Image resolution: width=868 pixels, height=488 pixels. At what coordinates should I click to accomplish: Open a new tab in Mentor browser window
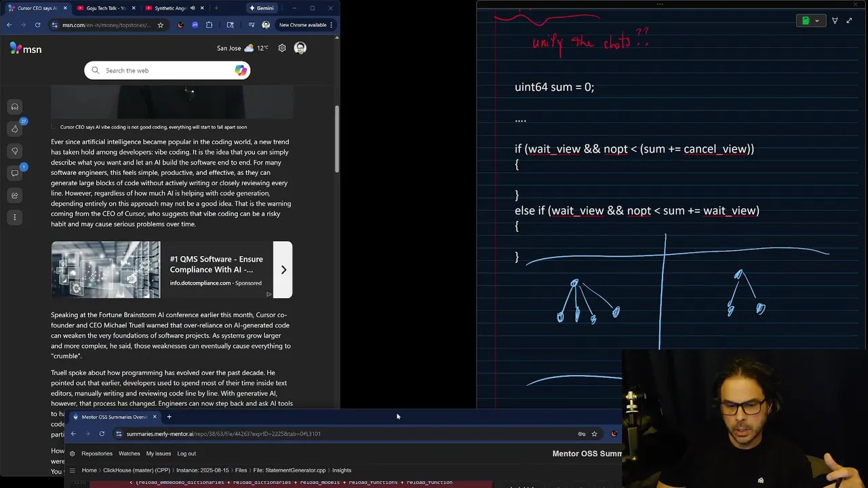[170, 417]
